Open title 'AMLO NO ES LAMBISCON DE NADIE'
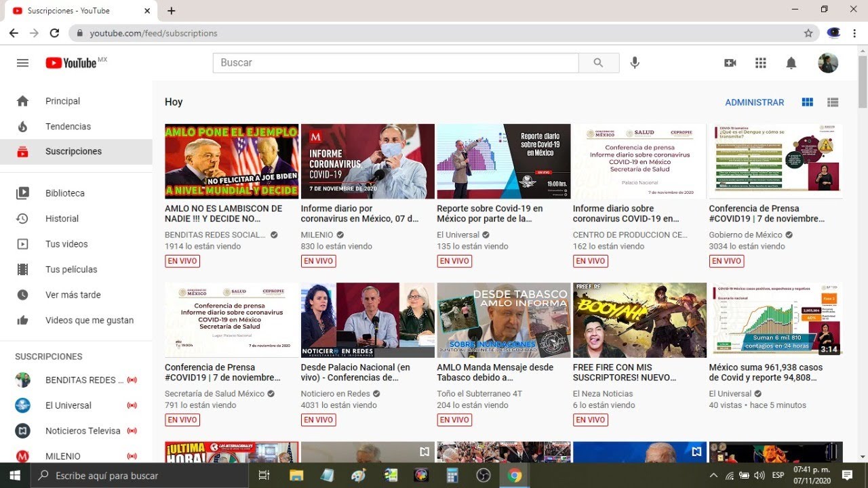This screenshot has height=488, width=868. click(x=224, y=213)
